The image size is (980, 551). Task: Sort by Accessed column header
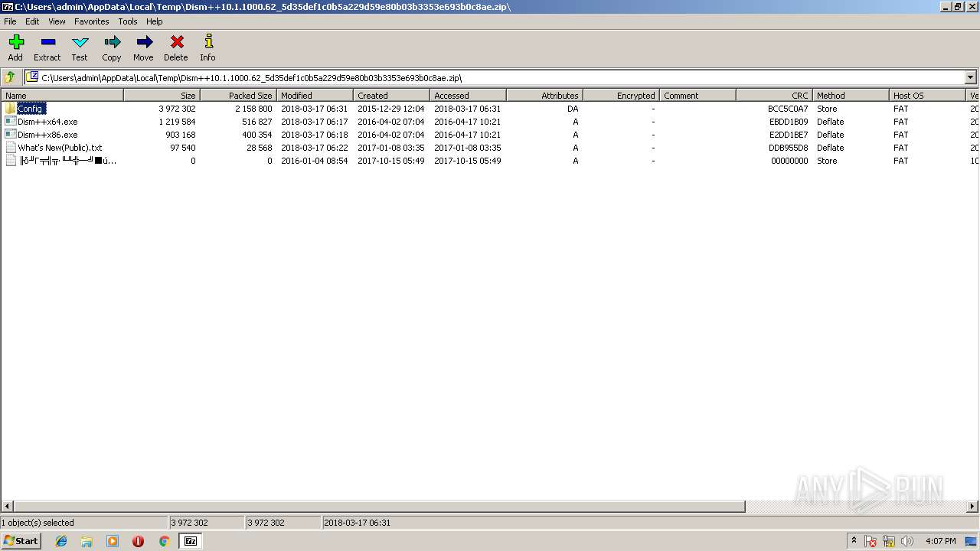click(468, 96)
